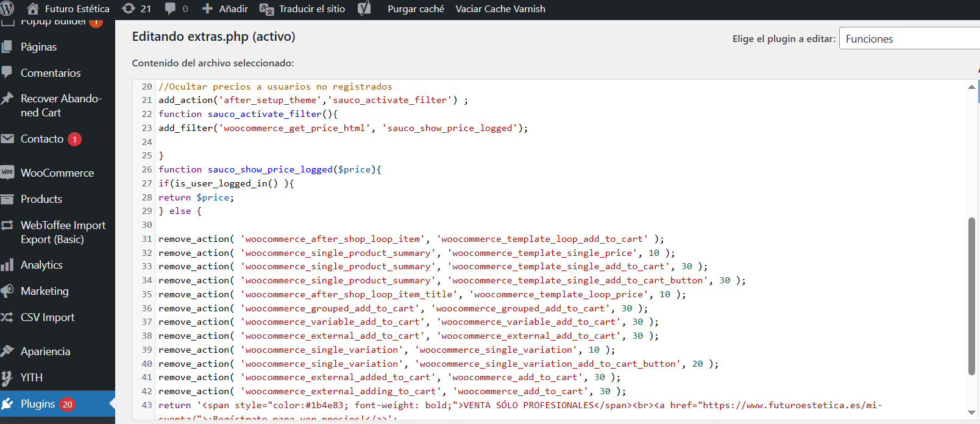Viewport: 980px width, 424px height.
Task: Click the WebToffee Import Export icon
Action: click(7, 225)
